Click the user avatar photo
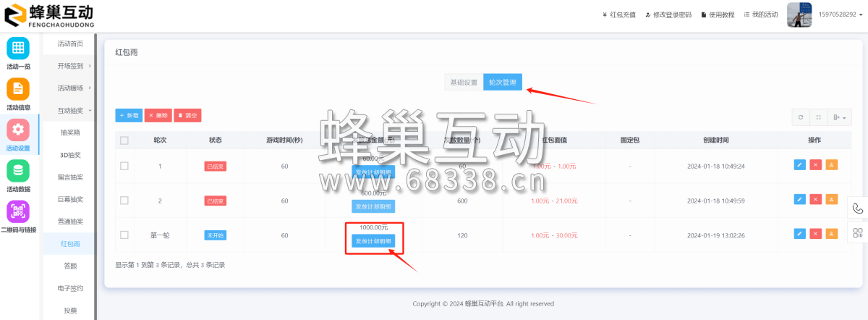Image resolution: width=868 pixels, height=320 pixels. click(x=800, y=14)
